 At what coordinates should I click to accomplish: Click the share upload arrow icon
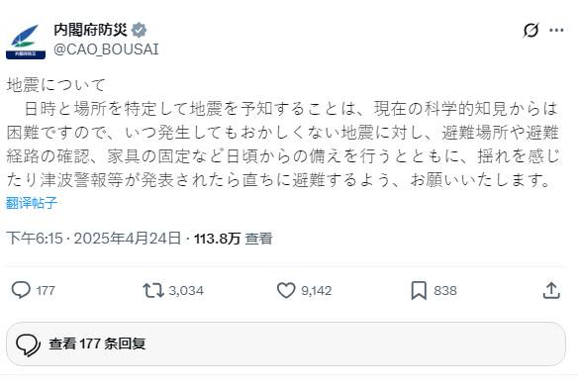(x=551, y=290)
